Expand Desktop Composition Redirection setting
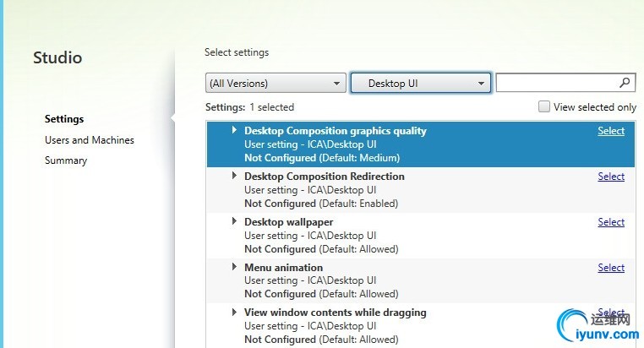 click(234, 176)
